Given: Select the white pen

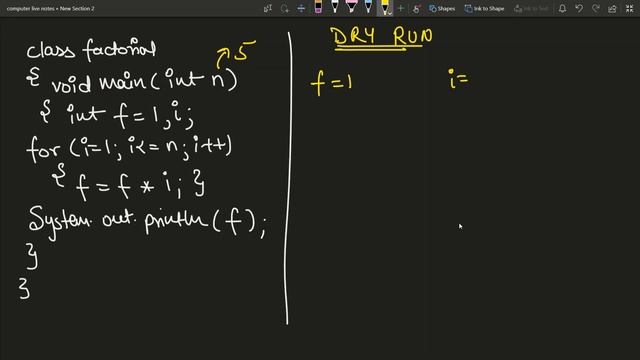Looking at the screenshot, I should [335, 7].
